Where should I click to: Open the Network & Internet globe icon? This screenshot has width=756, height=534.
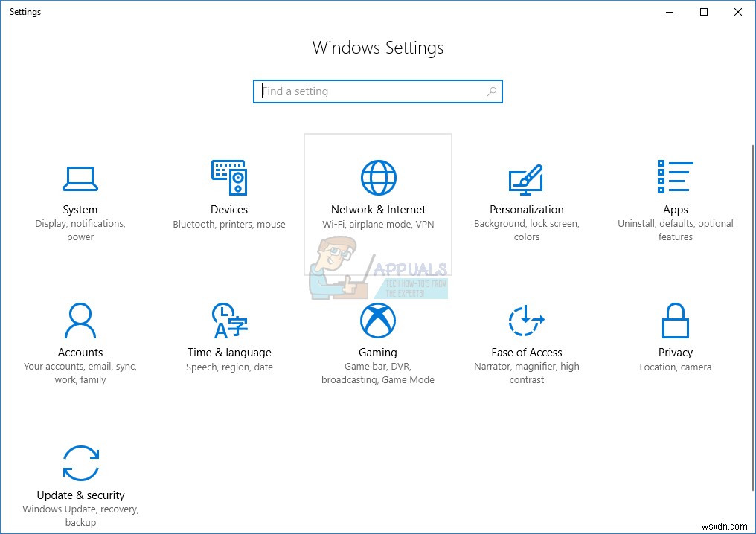coord(379,177)
